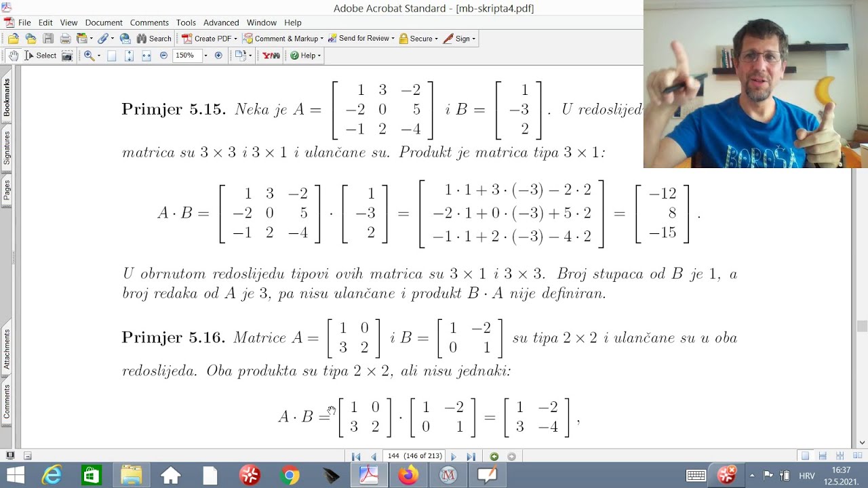
Task: Open the Window menu
Action: click(x=261, y=22)
